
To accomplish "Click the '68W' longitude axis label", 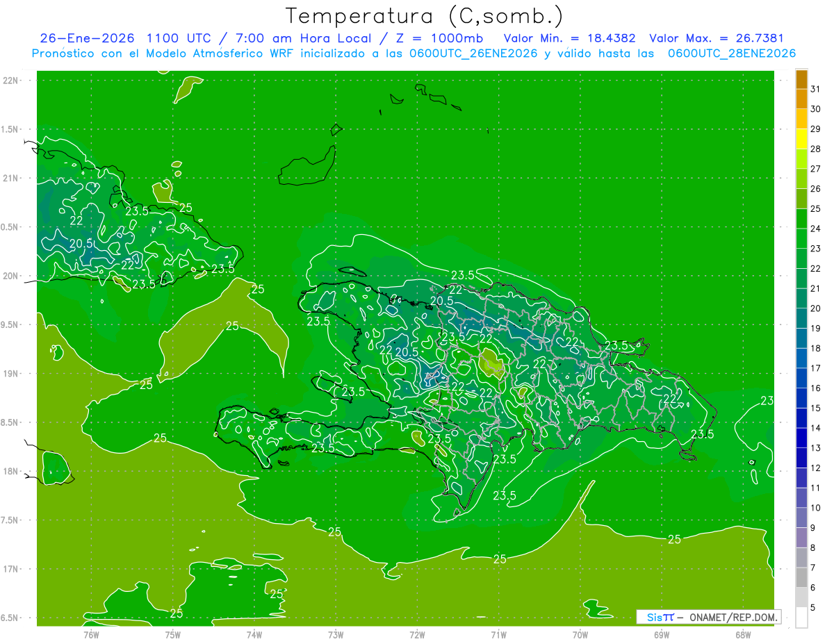I will click(x=743, y=634).
